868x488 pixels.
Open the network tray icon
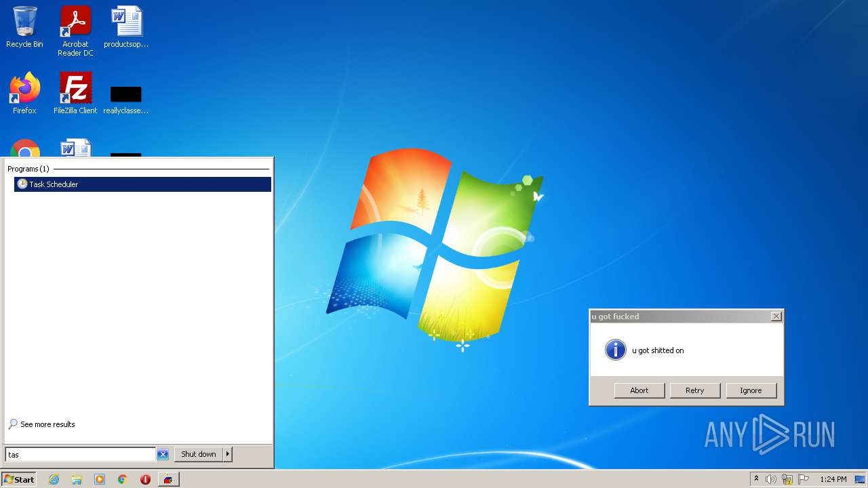click(x=787, y=479)
